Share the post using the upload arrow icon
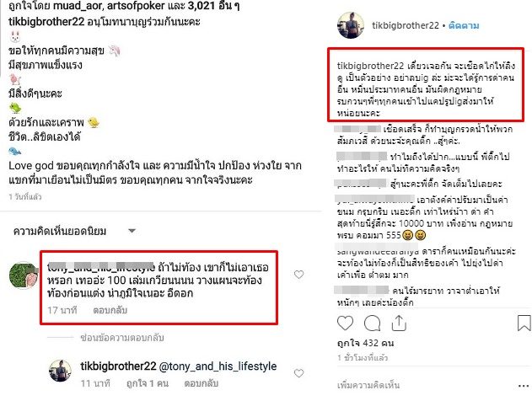Screen dimensions: 532x401 [399, 323]
